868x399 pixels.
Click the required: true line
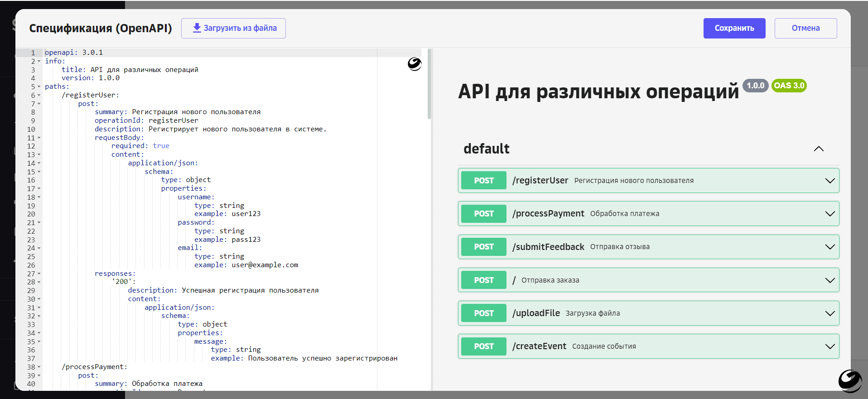[x=140, y=146]
